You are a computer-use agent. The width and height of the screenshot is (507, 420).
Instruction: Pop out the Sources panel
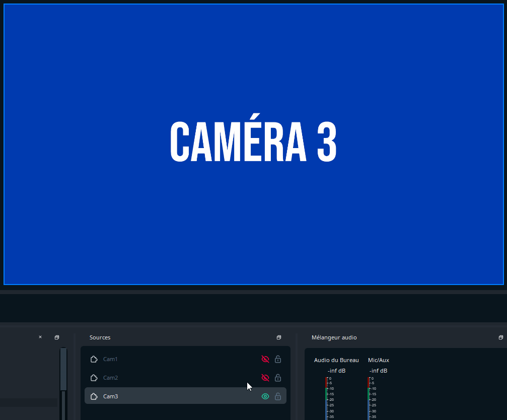(x=278, y=337)
